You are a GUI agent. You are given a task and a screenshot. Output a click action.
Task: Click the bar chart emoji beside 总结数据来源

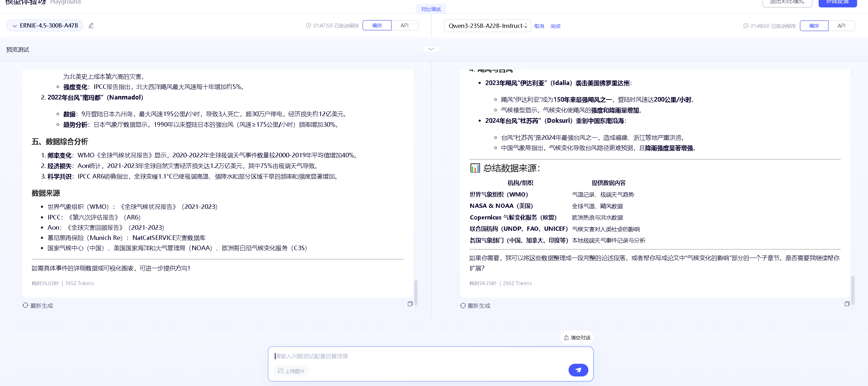pyautogui.click(x=475, y=168)
